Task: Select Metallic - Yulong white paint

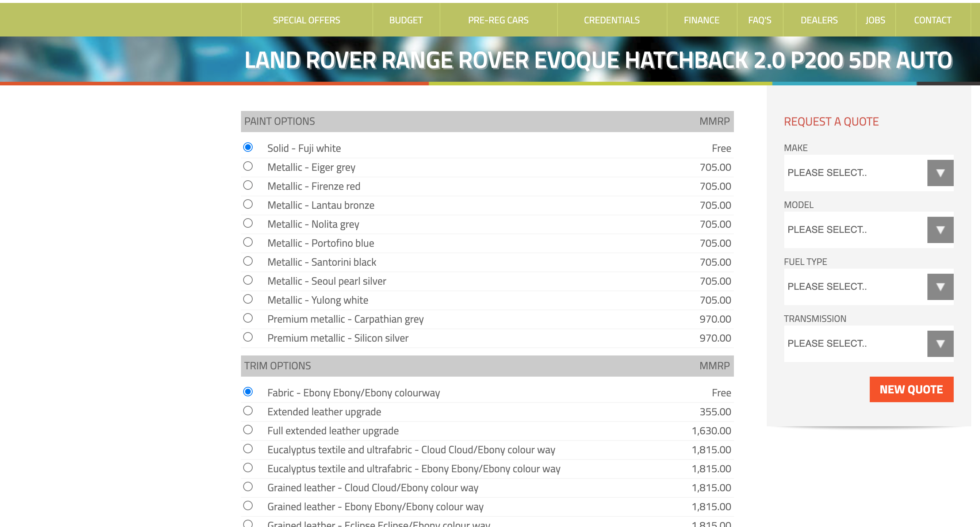Action: [x=248, y=299]
